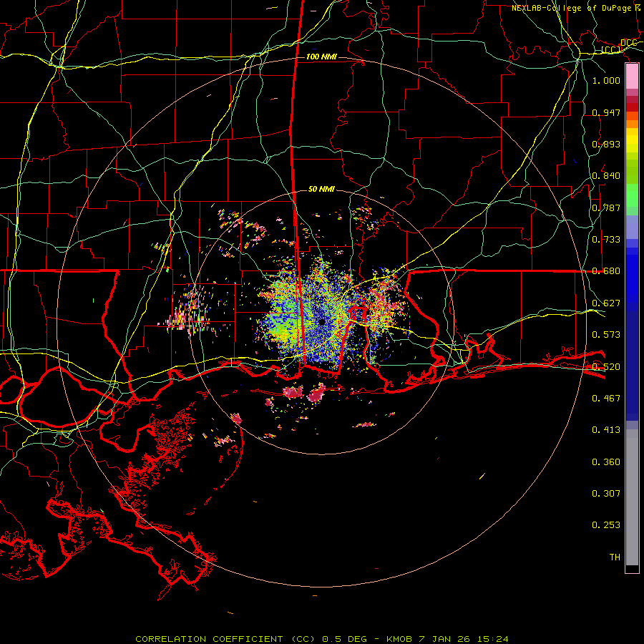Image resolution: width=644 pixels, height=644 pixels.
Task: Pick the gray segment of color bar
Action: 632,497
